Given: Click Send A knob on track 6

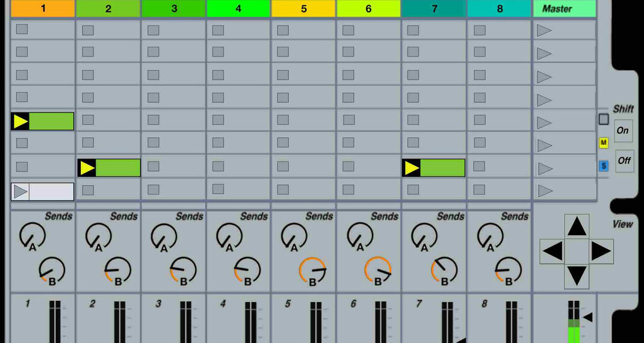Looking at the screenshot, I should (x=360, y=236).
